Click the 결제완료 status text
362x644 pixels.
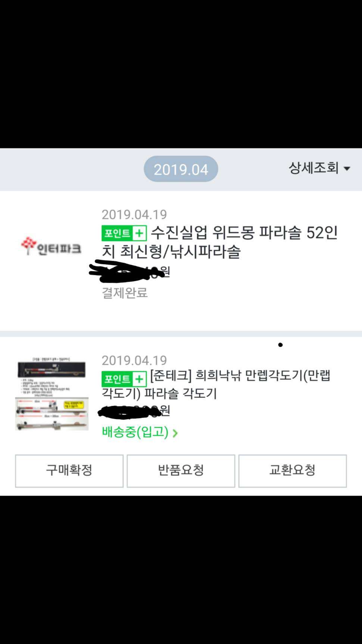125,292
